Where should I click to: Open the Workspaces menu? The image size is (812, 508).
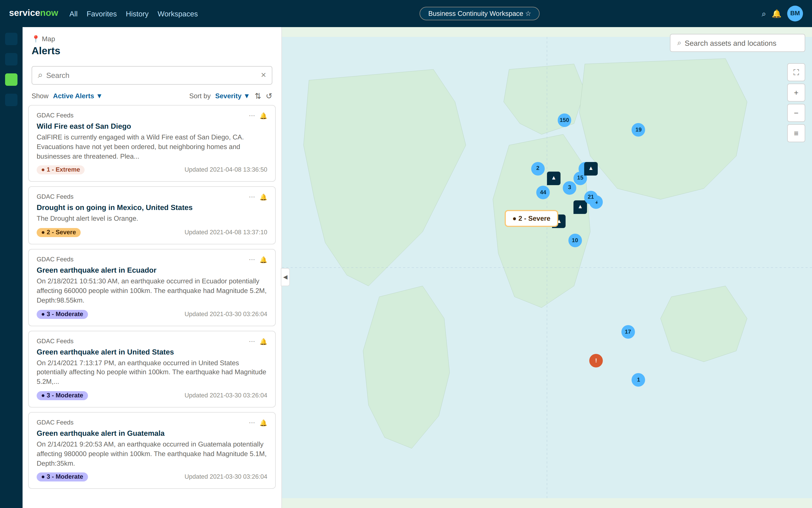click(x=178, y=14)
